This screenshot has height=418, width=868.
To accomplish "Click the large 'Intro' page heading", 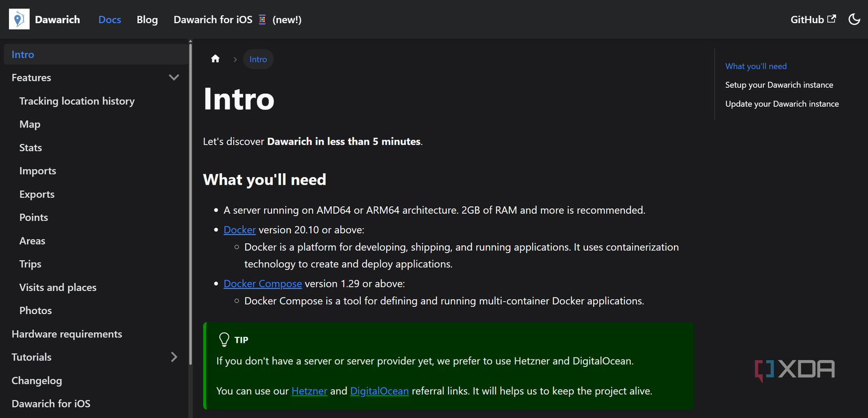I will click(239, 99).
